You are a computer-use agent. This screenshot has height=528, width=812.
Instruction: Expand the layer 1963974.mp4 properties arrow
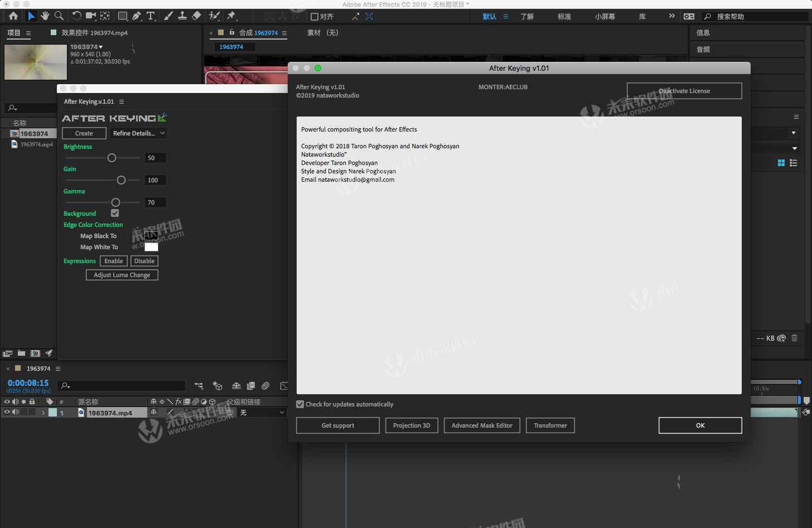(x=43, y=413)
